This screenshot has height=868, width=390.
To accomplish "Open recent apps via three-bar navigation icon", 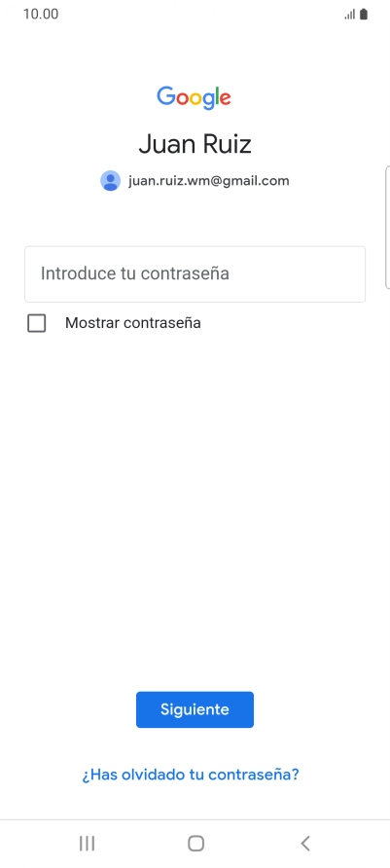I will 87,843.
